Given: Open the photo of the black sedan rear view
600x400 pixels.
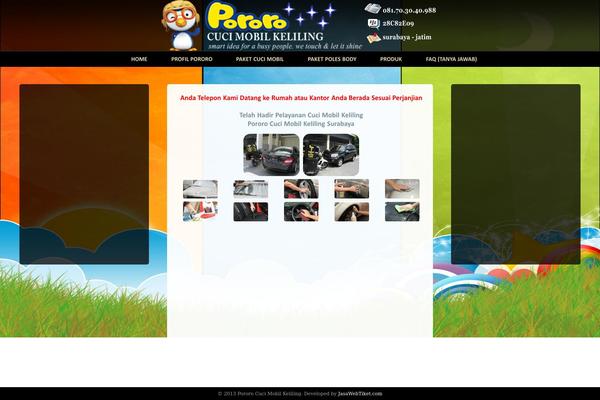Looking at the screenshot, I should pyautogui.click(x=271, y=155).
